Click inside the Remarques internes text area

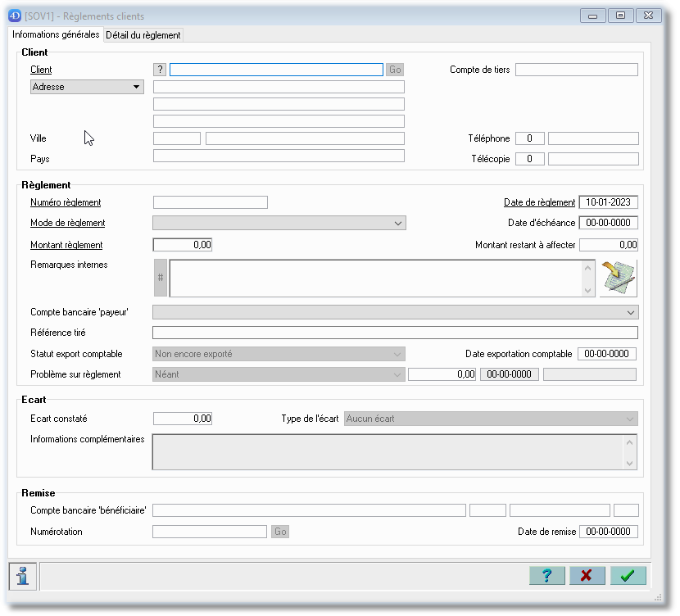pyautogui.click(x=375, y=279)
